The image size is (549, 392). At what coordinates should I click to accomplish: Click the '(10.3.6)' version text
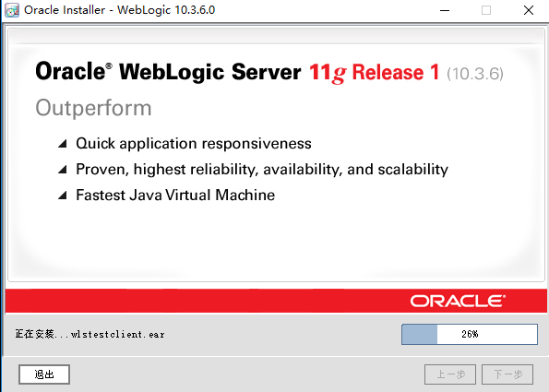tap(475, 74)
